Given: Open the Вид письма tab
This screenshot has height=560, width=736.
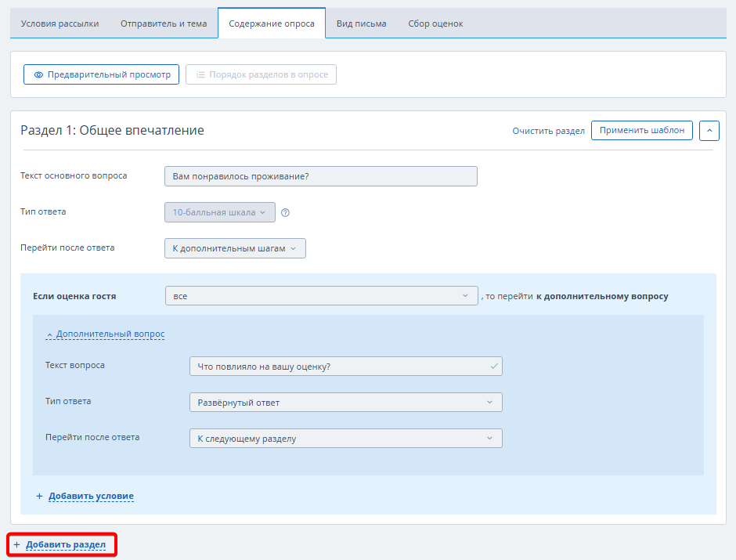Looking at the screenshot, I should pyautogui.click(x=361, y=23).
